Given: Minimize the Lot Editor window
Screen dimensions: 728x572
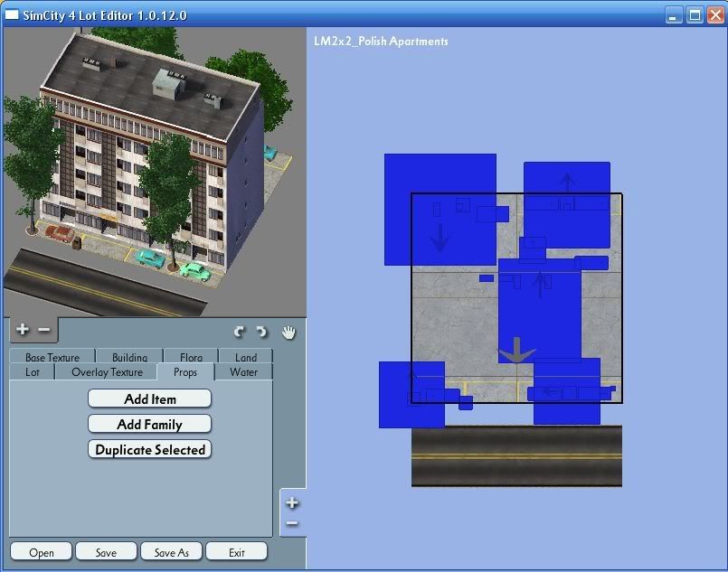Looking at the screenshot, I should coord(674,15).
